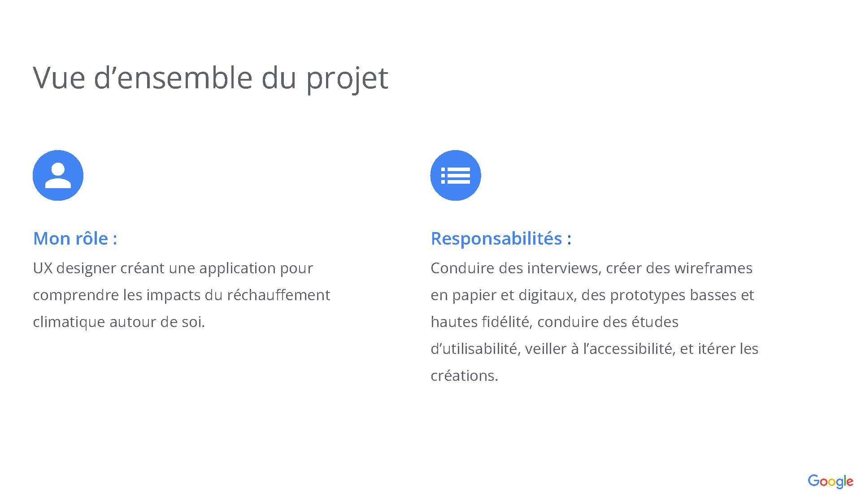Image resolution: width=861 pixels, height=504 pixels.
Task: Click the word 'créations.' in the last line
Action: point(464,376)
